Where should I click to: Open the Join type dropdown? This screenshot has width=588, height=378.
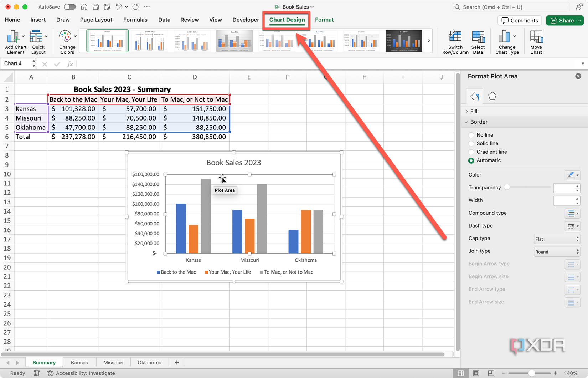click(557, 252)
